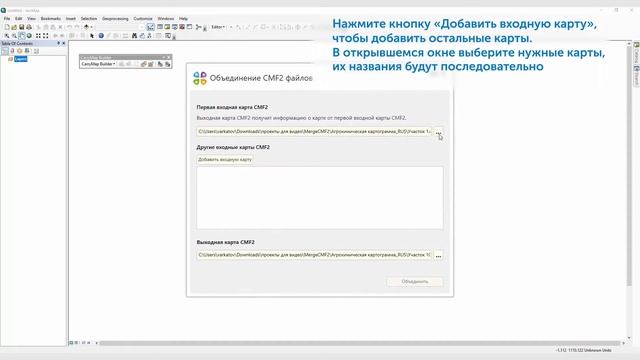Open the Selection menu

click(89, 19)
